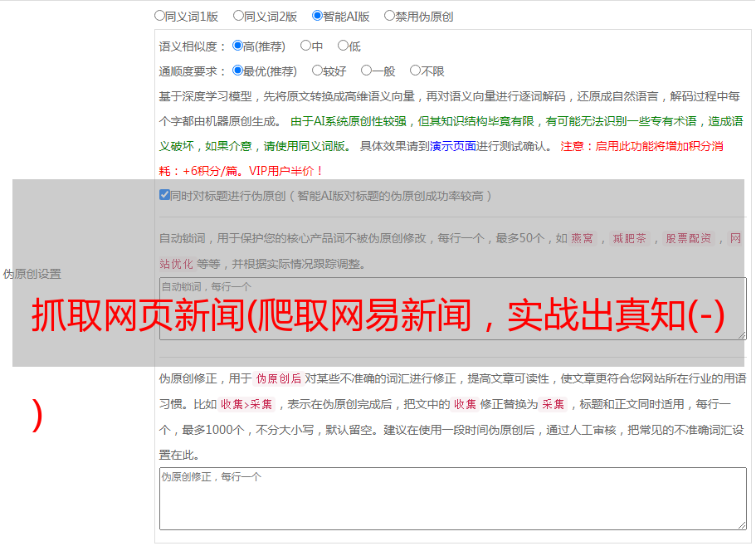The image size is (756, 546).
Task: Open the 演示页面 link
Action: tap(453, 146)
